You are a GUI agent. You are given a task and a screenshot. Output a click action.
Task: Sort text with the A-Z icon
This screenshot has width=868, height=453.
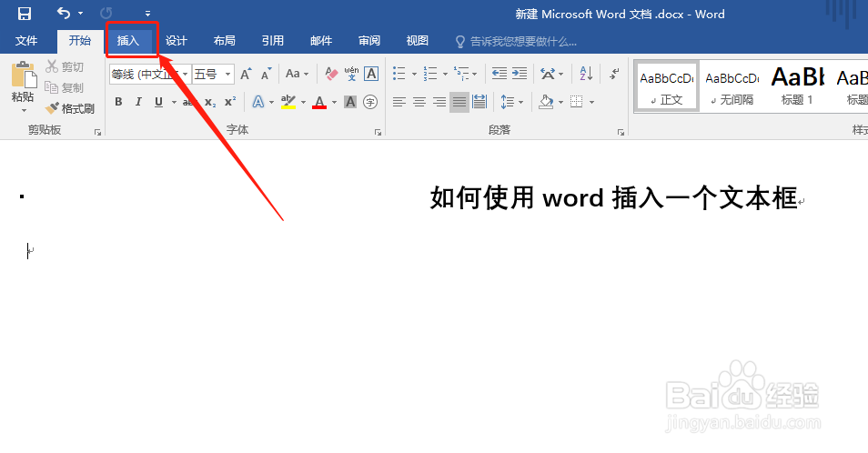point(586,73)
